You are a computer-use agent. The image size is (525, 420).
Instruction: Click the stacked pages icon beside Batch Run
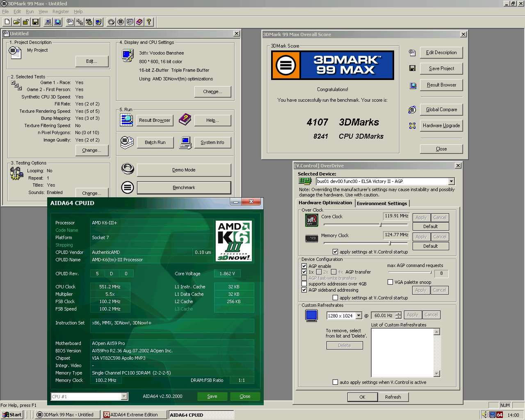127,142
